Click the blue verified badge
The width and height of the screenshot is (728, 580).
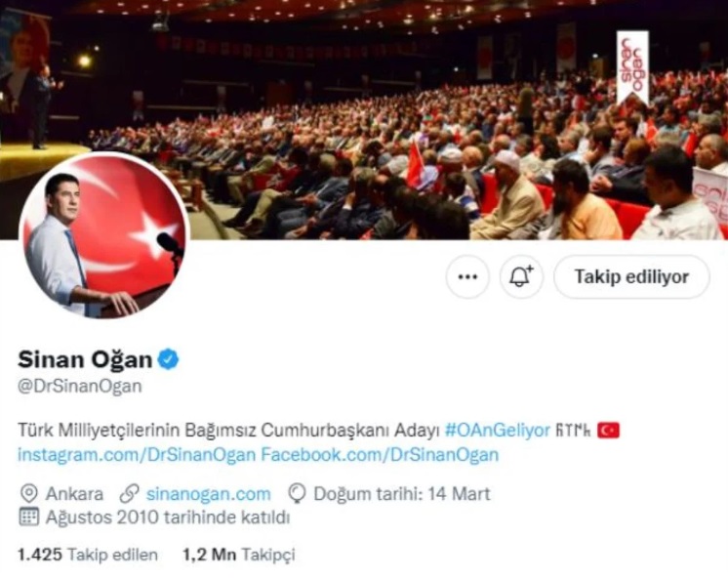pyautogui.click(x=168, y=359)
